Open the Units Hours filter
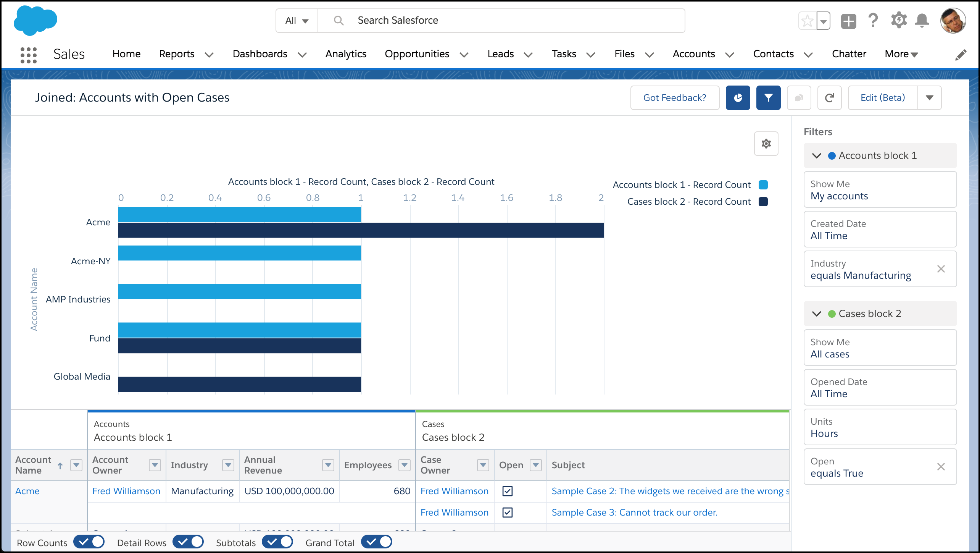980x553 pixels. tap(880, 427)
